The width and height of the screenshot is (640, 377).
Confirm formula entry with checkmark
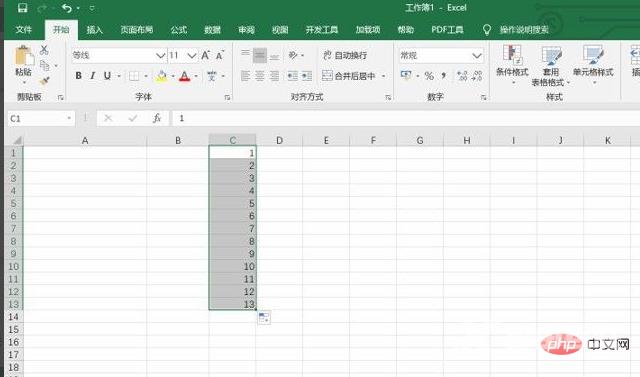pos(133,118)
